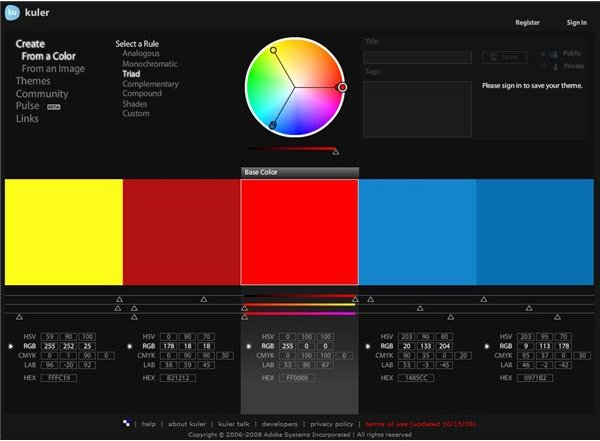Click the Tags text area

417,109
